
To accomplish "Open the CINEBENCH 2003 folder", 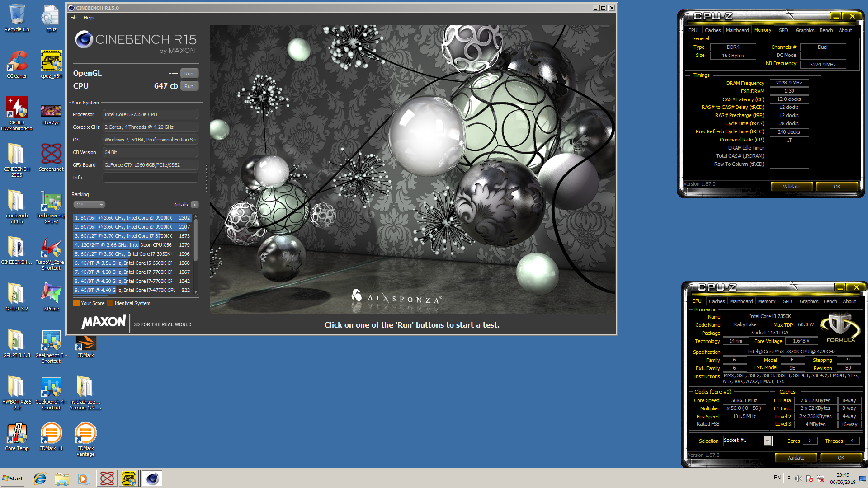I will [17, 160].
